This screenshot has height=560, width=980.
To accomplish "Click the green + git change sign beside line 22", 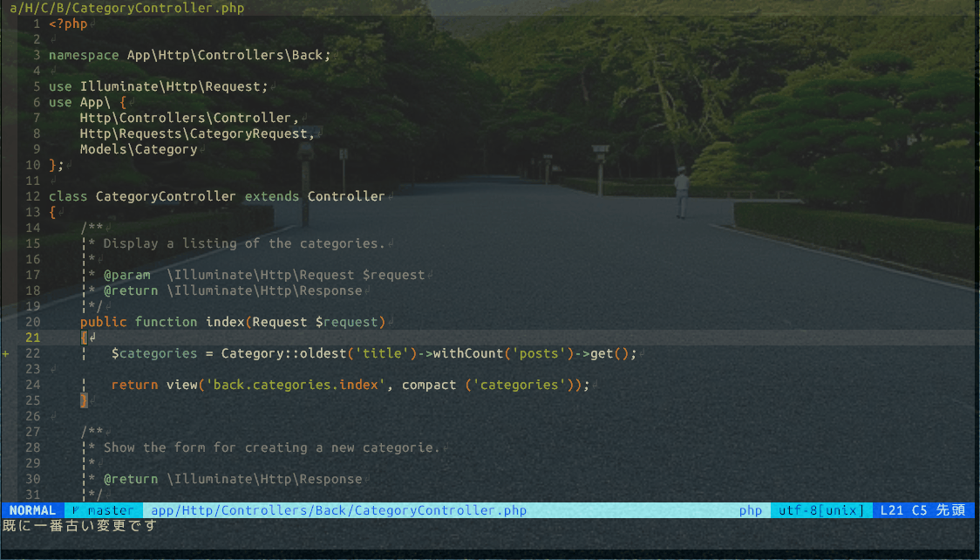I will [7, 353].
